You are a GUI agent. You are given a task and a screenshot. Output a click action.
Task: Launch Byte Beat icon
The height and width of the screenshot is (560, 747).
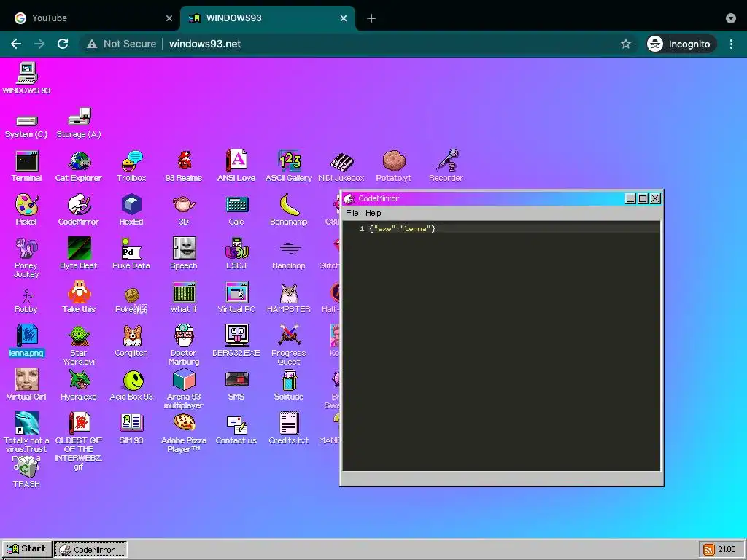tap(79, 253)
